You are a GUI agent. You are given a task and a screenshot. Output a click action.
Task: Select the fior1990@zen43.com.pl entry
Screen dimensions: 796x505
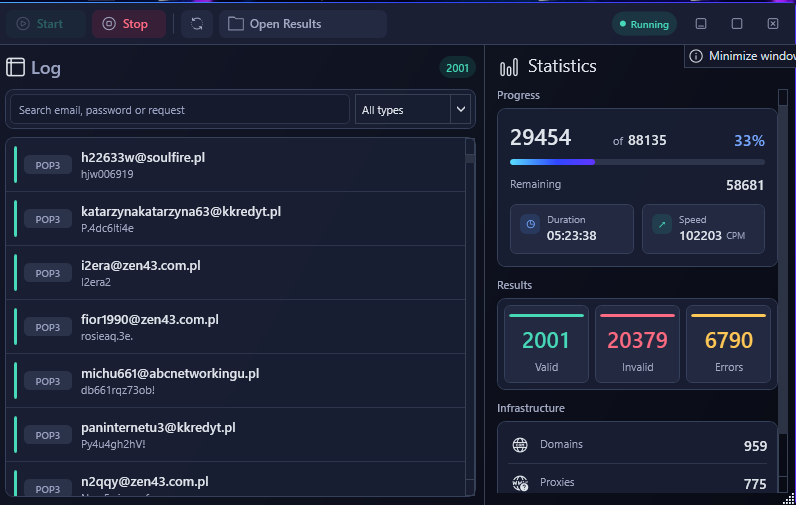236,327
